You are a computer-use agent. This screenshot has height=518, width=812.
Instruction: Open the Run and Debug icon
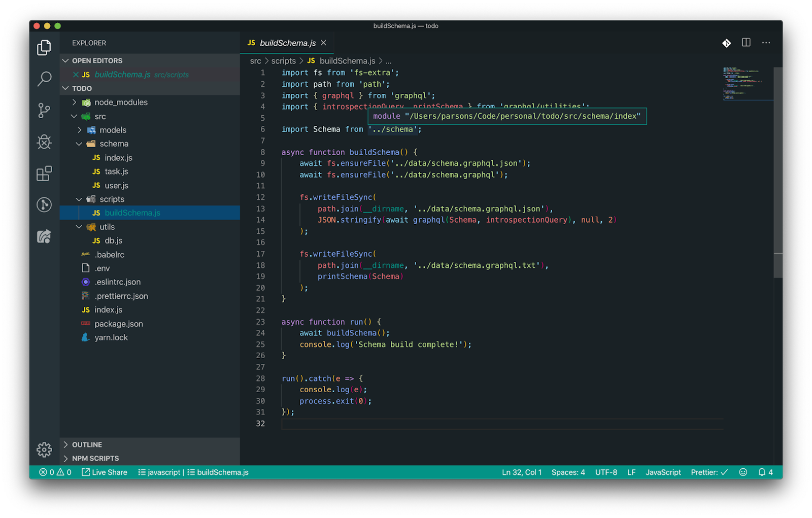pyautogui.click(x=44, y=143)
